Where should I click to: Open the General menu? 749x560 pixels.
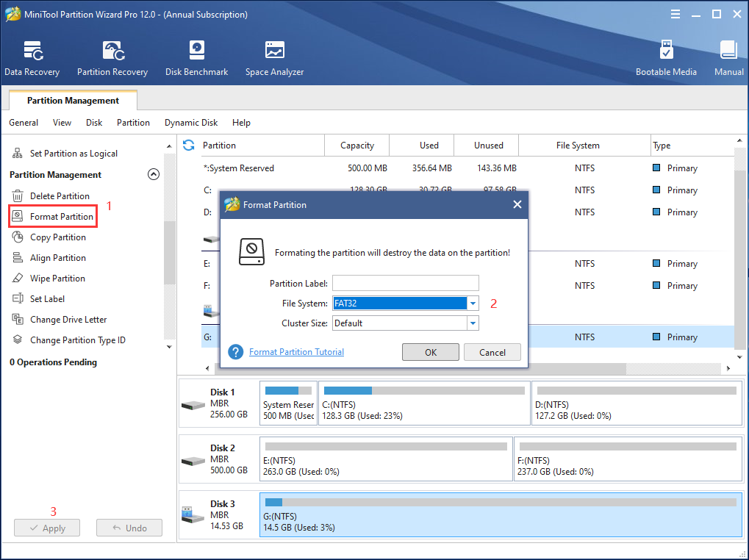24,123
